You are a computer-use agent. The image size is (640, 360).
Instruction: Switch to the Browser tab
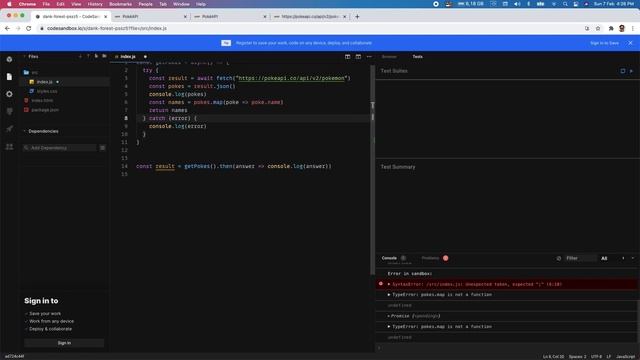[x=389, y=57]
